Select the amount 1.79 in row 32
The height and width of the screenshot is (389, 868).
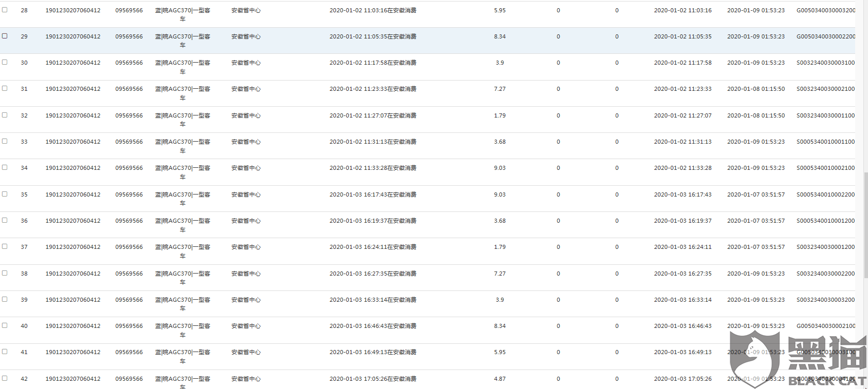tap(500, 115)
